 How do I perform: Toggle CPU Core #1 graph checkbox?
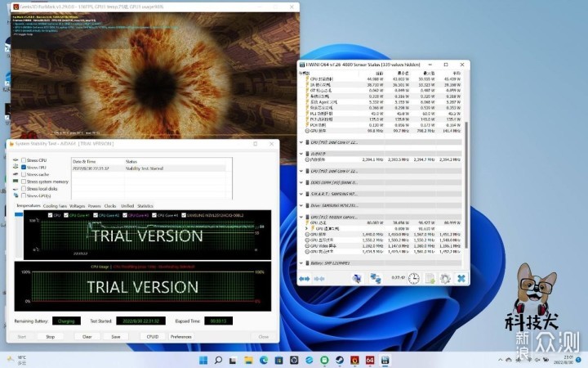pyautogui.click(x=66, y=215)
